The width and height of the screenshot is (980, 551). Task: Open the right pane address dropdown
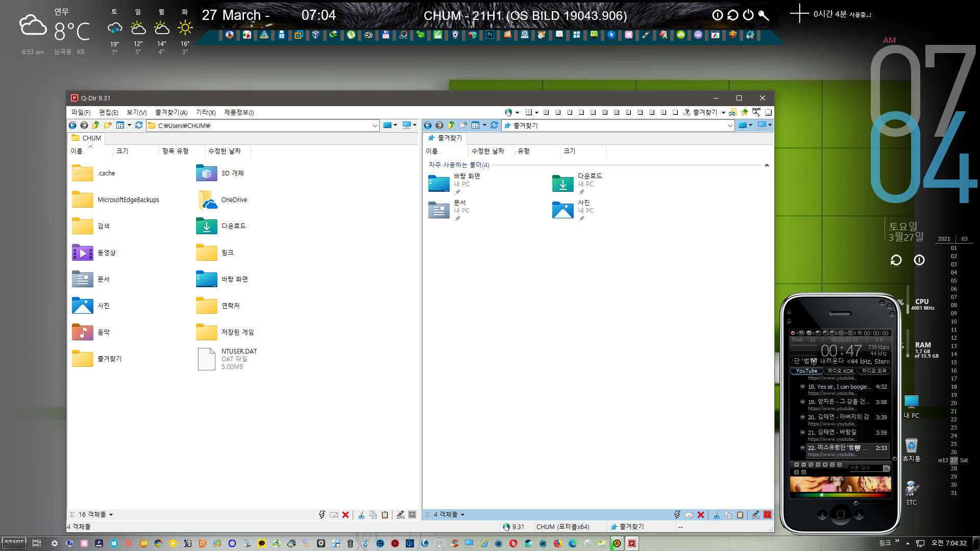730,126
